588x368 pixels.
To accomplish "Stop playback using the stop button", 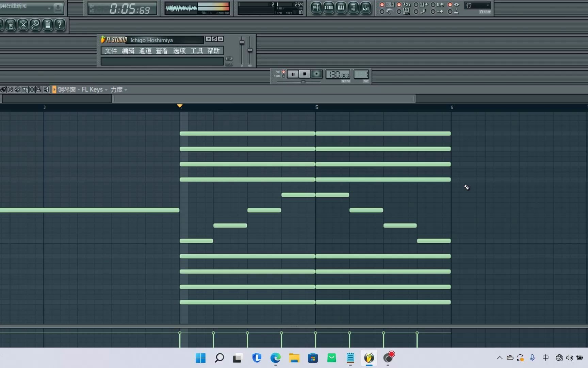I will coord(304,74).
